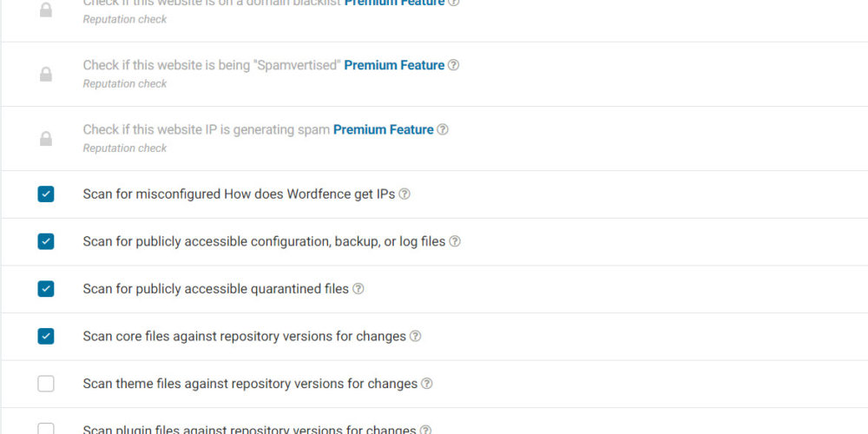Click Premium Feature link for domain blacklist

tap(394, 3)
